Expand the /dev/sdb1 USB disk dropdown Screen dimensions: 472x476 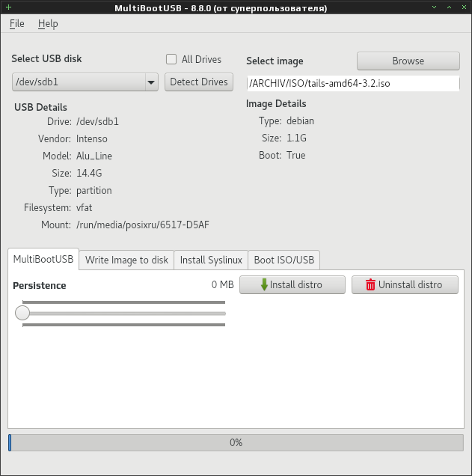pos(151,82)
